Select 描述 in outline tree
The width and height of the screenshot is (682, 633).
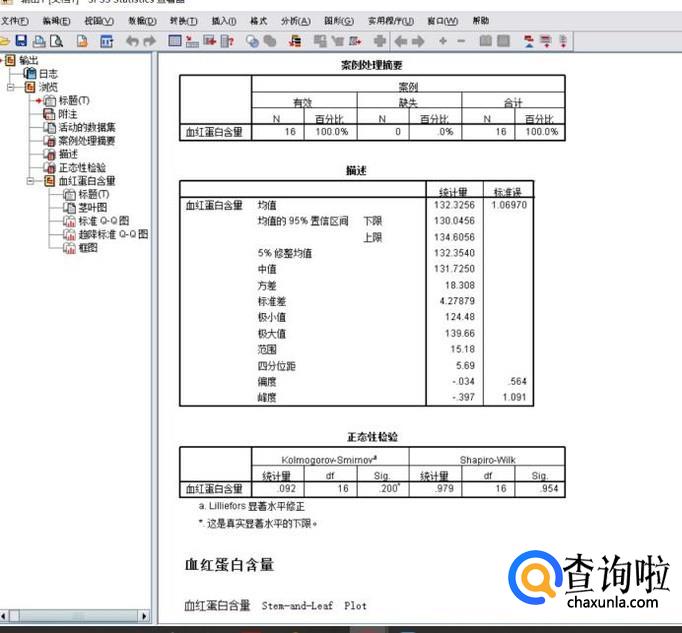point(68,154)
